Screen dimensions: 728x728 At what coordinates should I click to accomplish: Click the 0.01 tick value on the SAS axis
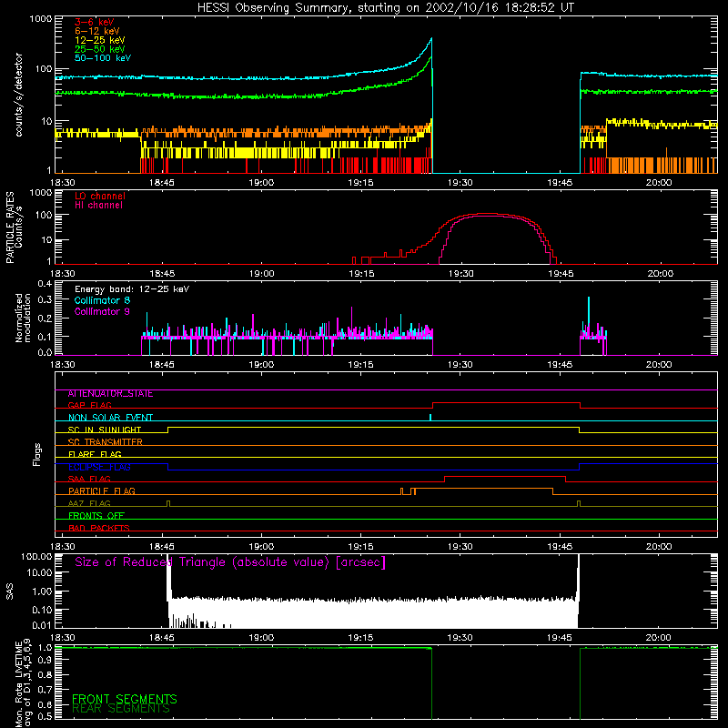click(x=42, y=625)
